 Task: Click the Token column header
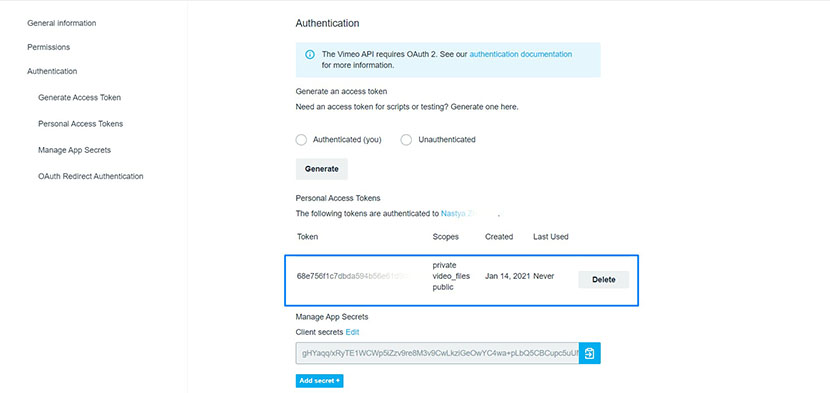coord(308,237)
